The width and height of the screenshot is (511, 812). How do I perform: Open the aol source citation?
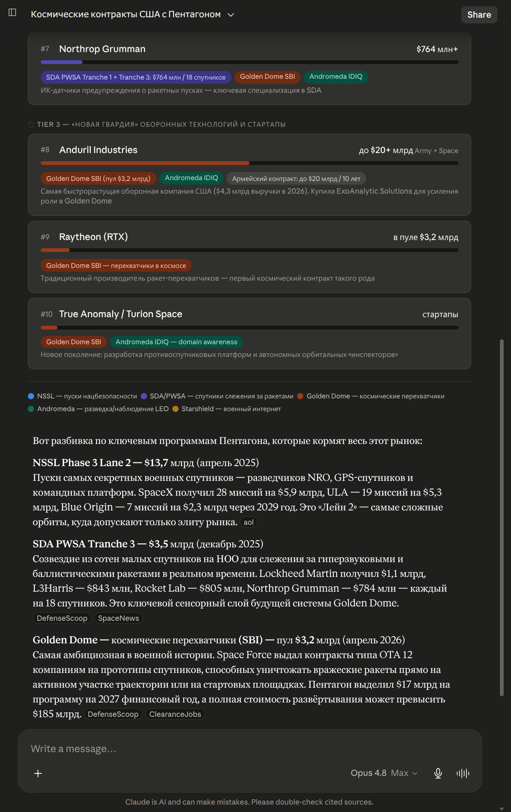tap(249, 522)
